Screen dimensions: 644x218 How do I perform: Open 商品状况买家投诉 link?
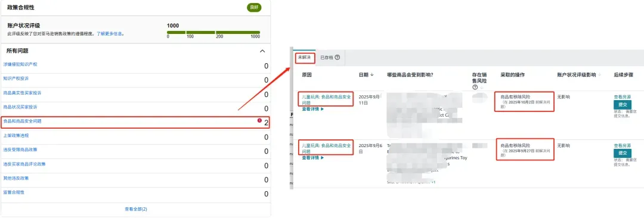[x=20, y=107]
